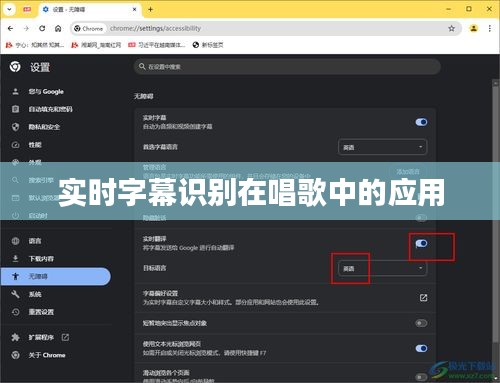Image resolution: width=500 pixels, height=383 pixels.
Task: Go back with the back arrow
Action: point(10,29)
